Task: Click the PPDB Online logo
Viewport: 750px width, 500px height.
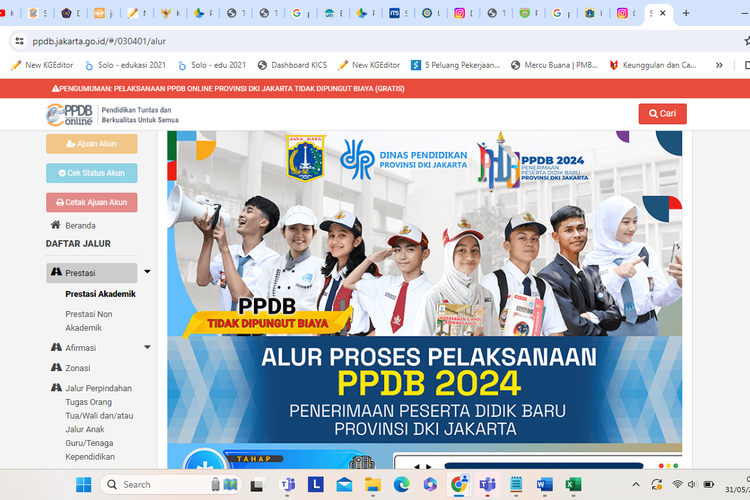Action: tap(69, 114)
